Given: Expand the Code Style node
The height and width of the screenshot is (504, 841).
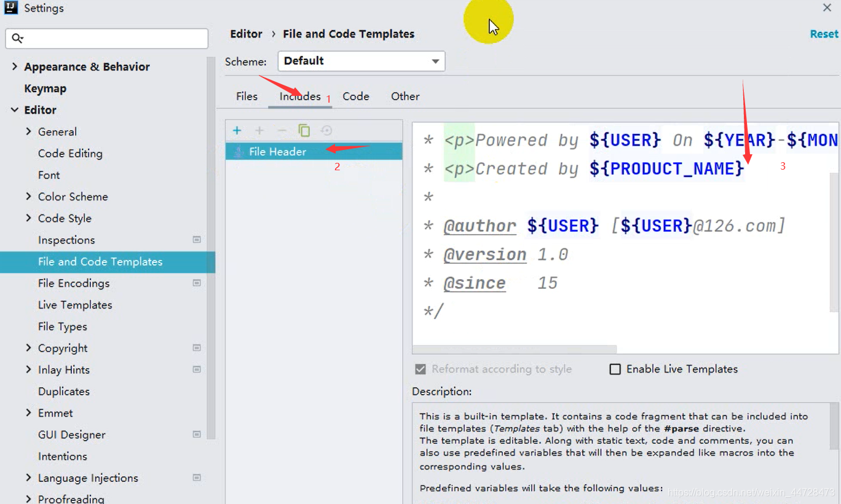Looking at the screenshot, I should (x=28, y=218).
